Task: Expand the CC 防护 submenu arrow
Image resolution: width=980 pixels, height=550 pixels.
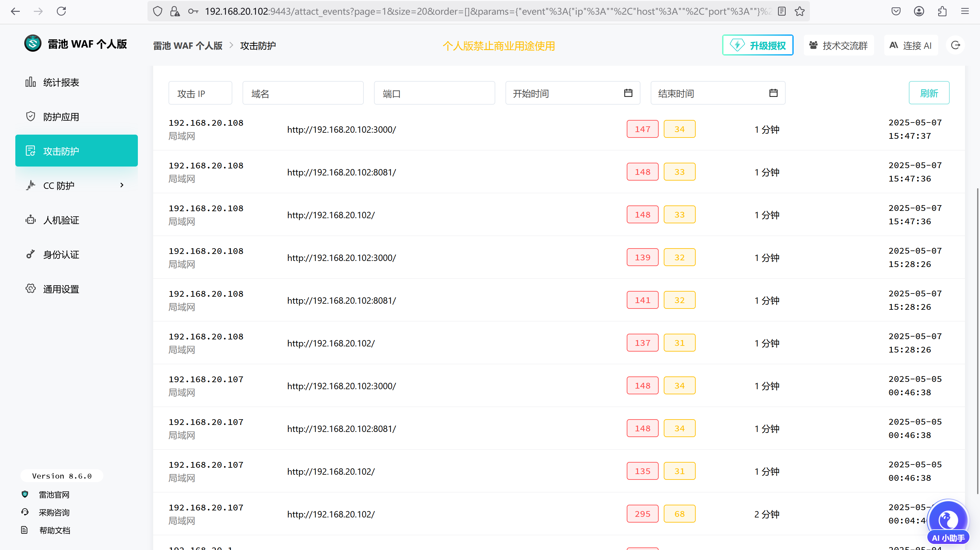Action: pos(122,185)
